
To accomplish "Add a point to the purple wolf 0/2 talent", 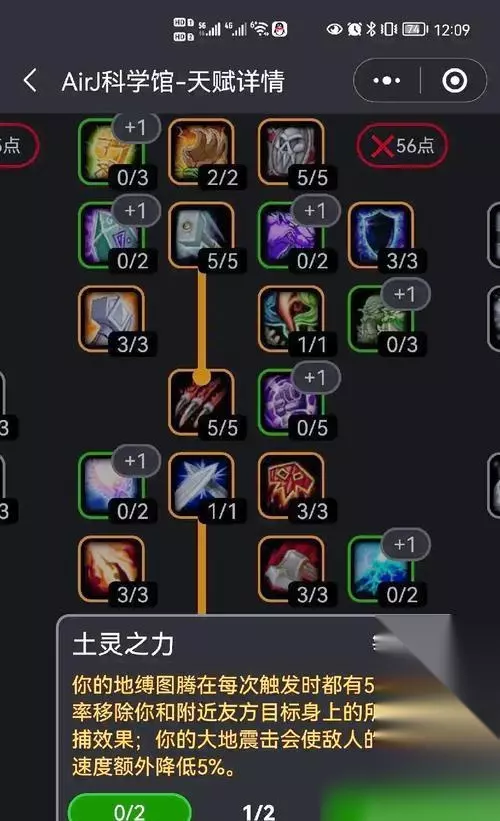I will 315,210.
